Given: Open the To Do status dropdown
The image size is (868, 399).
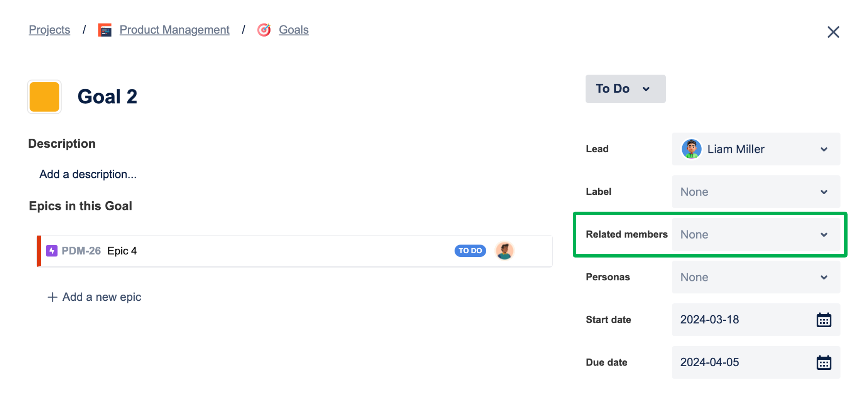Looking at the screenshot, I should tap(625, 89).
